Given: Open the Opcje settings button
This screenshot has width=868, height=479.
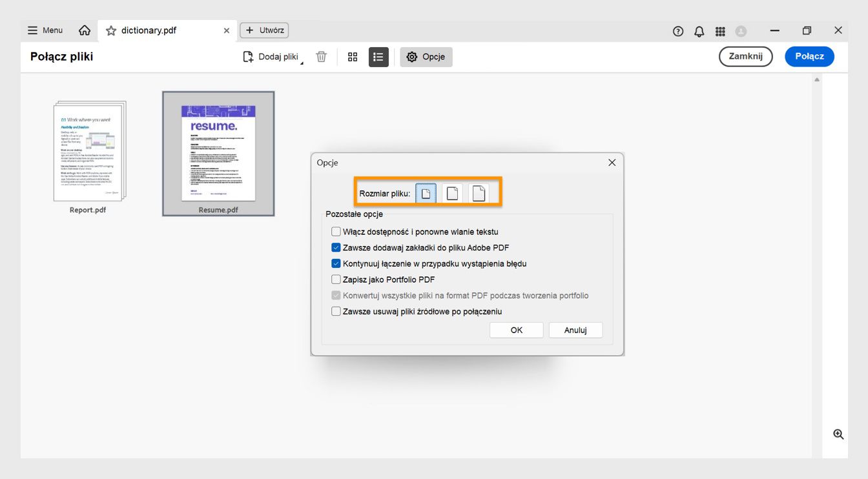Looking at the screenshot, I should [x=426, y=57].
